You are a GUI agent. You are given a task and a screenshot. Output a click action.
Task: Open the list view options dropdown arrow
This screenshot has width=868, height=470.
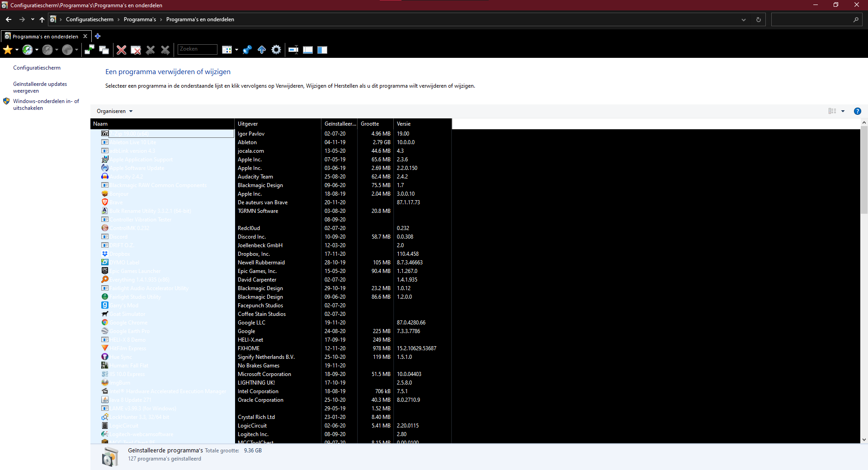pos(843,111)
